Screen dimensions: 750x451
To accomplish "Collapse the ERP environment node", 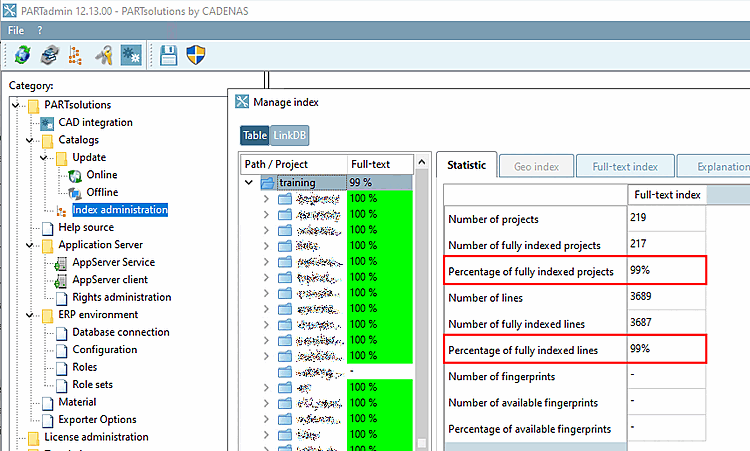I will pos(30,315).
